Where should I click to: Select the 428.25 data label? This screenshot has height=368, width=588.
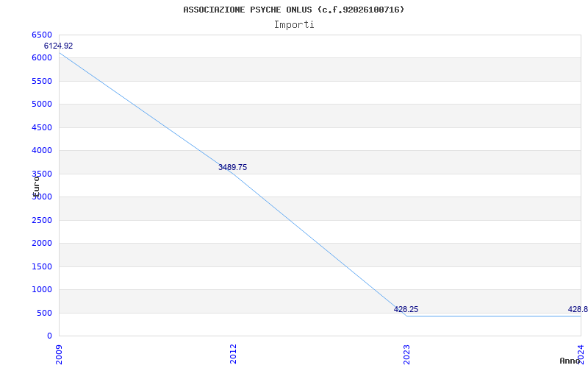tap(406, 309)
